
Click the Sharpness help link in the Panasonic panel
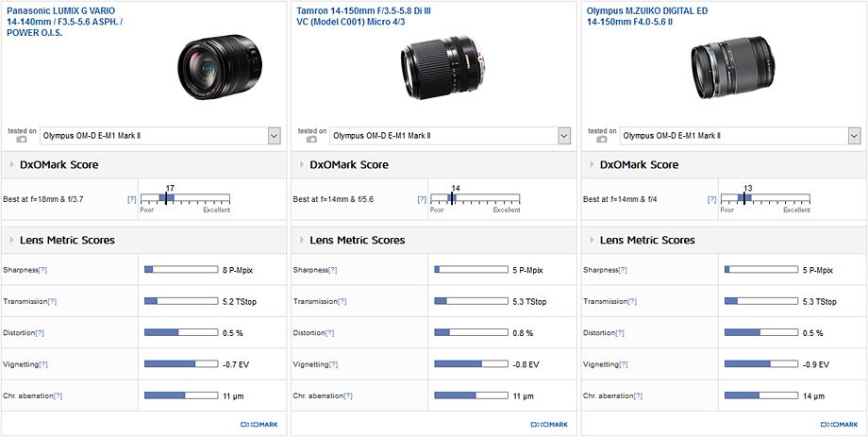pyautogui.click(x=42, y=270)
